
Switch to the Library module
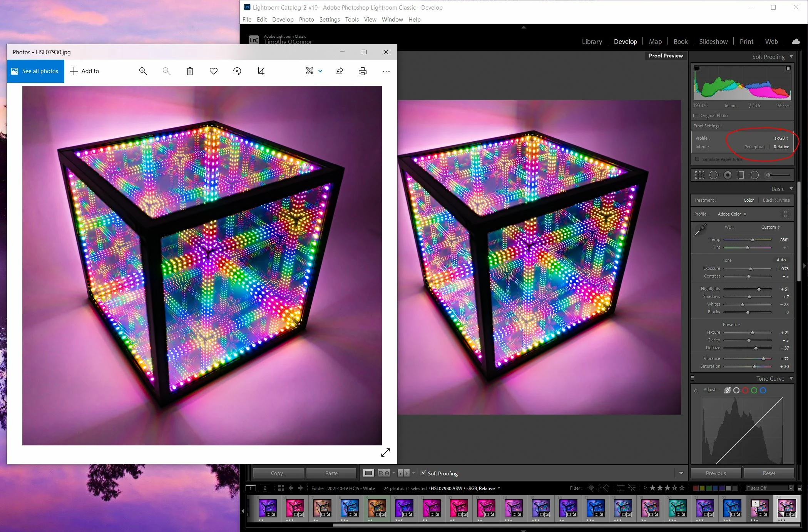tap(592, 42)
